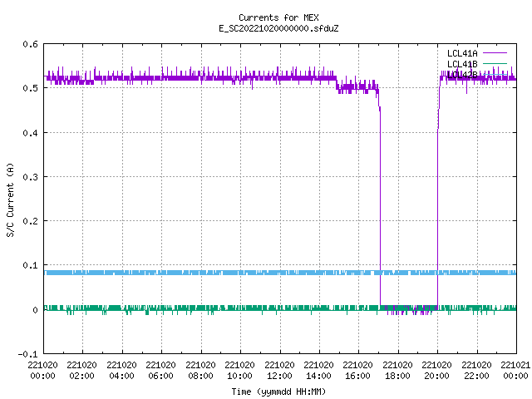This screenshot has width=532, height=399.
Task: Click the y-axis tick value 0.1
Action: [x=30, y=265]
